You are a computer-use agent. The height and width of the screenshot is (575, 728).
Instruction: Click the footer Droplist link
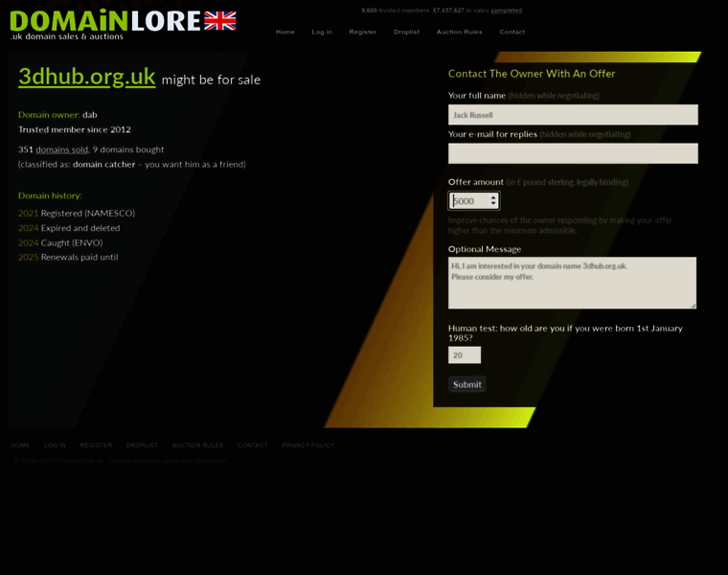coord(142,446)
